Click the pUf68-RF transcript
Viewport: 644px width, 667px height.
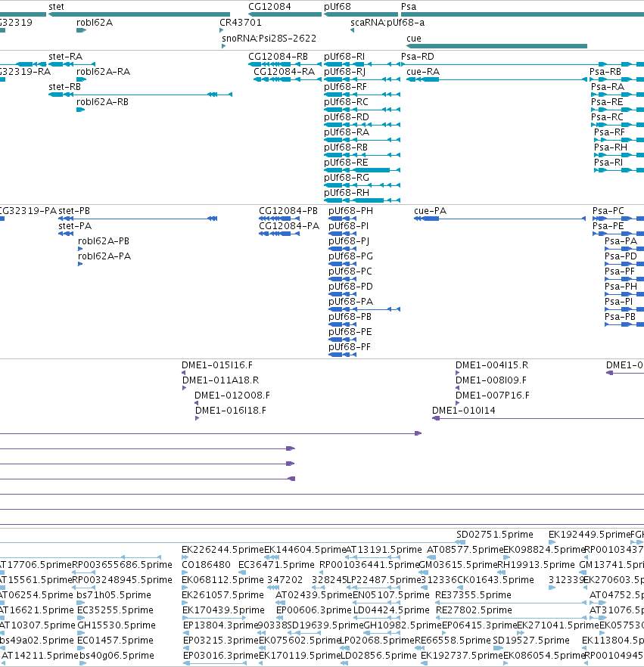(362, 95)
